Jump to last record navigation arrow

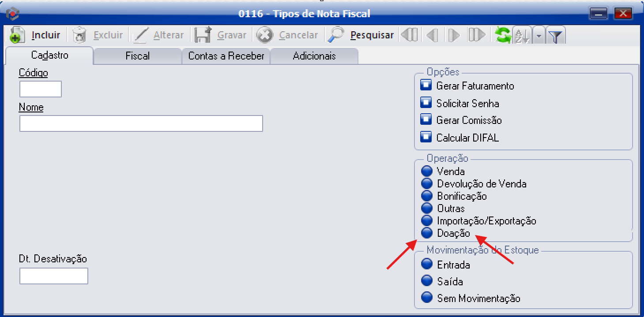pos(477,35)
